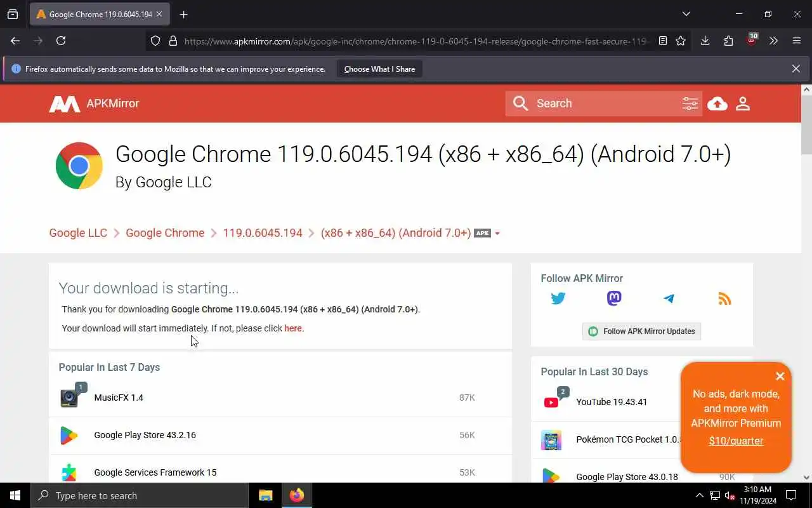Toggle reader view icon in address bar
This screenshot has height=508, width=812.
point(663,41)
